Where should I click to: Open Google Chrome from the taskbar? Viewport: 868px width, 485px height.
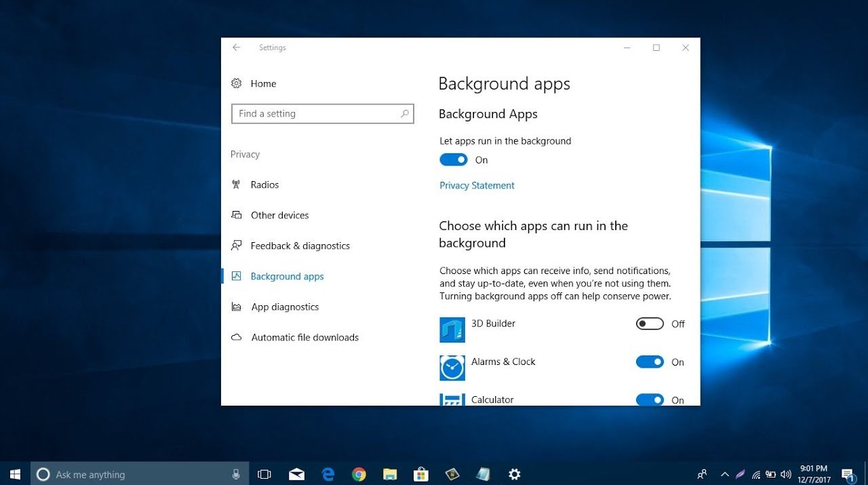click(359, 474)
